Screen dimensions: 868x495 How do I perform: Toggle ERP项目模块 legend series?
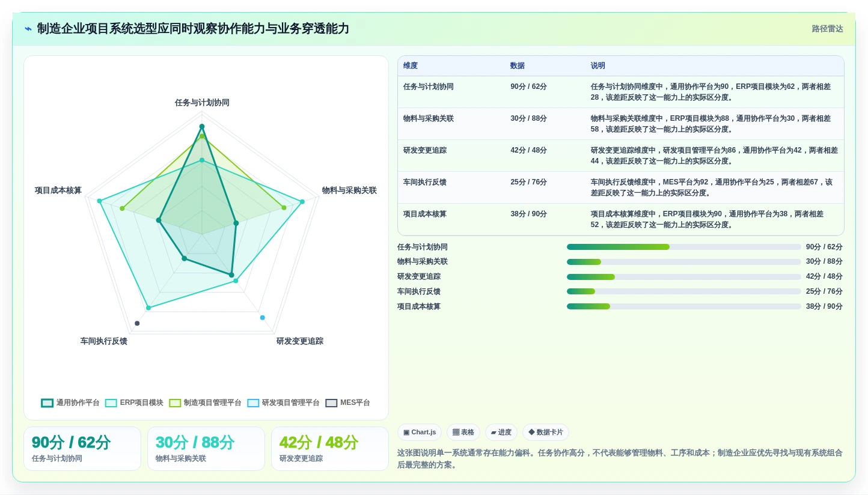click(134, 402)
